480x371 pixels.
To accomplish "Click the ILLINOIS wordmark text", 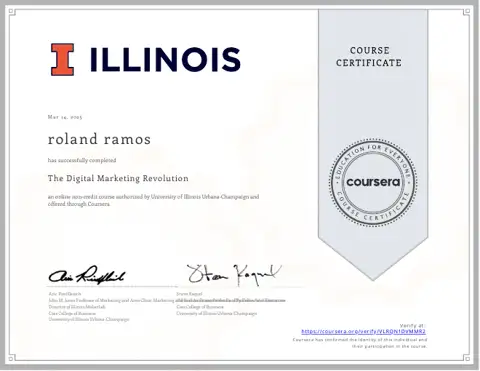I will point(165,59).
